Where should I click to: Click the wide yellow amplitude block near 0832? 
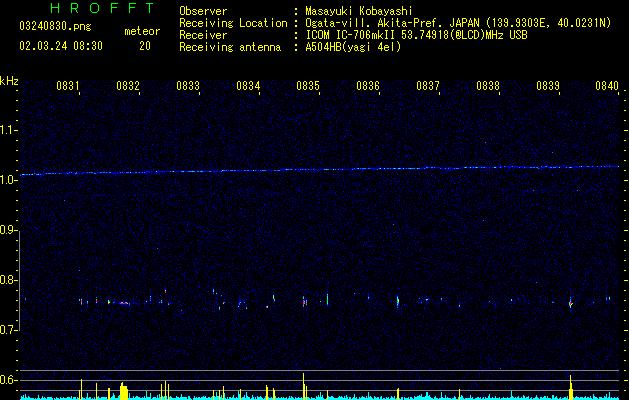click(124, 391)
